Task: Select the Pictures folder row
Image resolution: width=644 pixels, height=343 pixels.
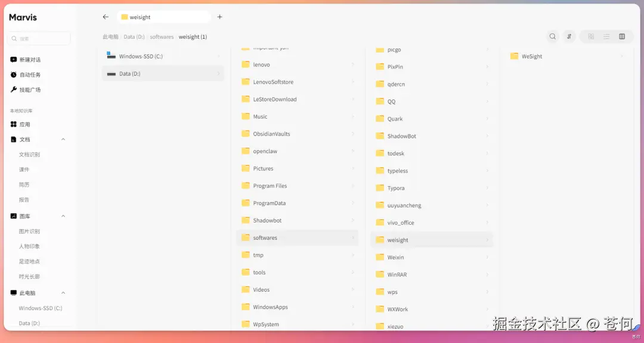Action: point(298,168)
